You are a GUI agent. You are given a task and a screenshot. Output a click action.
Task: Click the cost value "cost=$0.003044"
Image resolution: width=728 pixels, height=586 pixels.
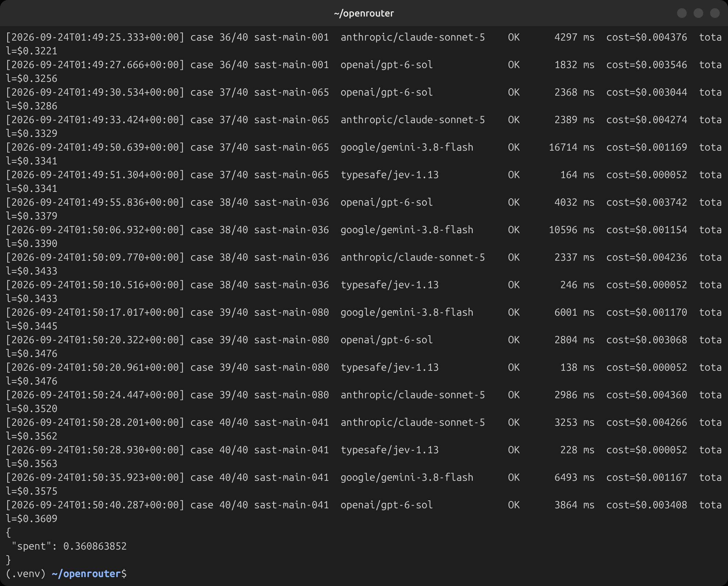point(646,92)
